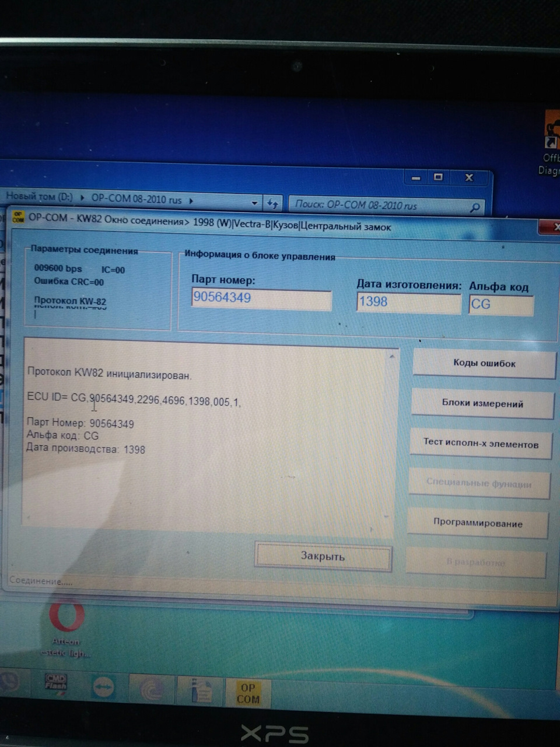Click the '009600 bps' connection parameter
The image size is (560, 747).
tap(58, 268)
